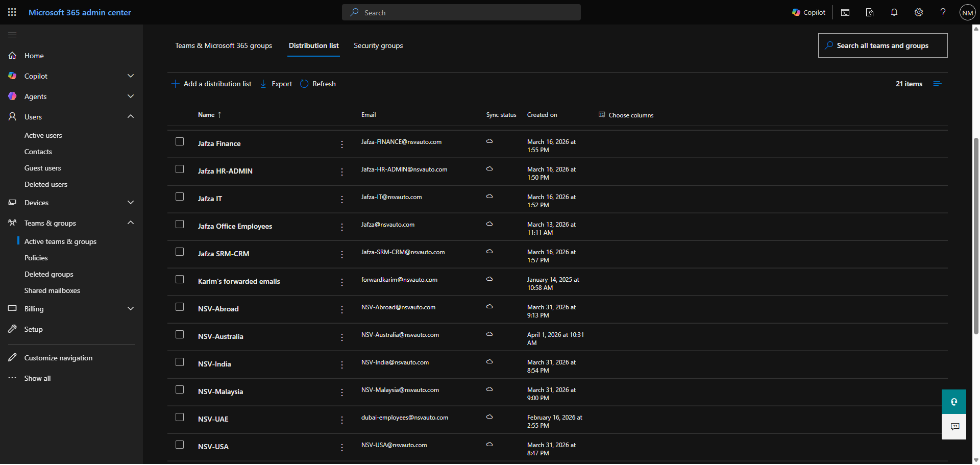Export the distribution list
This screenshot has width=980, height=465.
(x=276, y=84)
